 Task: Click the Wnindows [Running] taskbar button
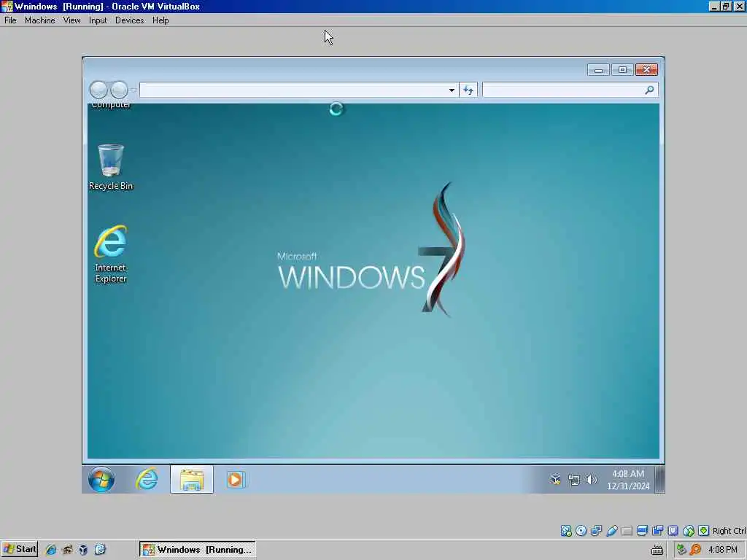(197, 549)
